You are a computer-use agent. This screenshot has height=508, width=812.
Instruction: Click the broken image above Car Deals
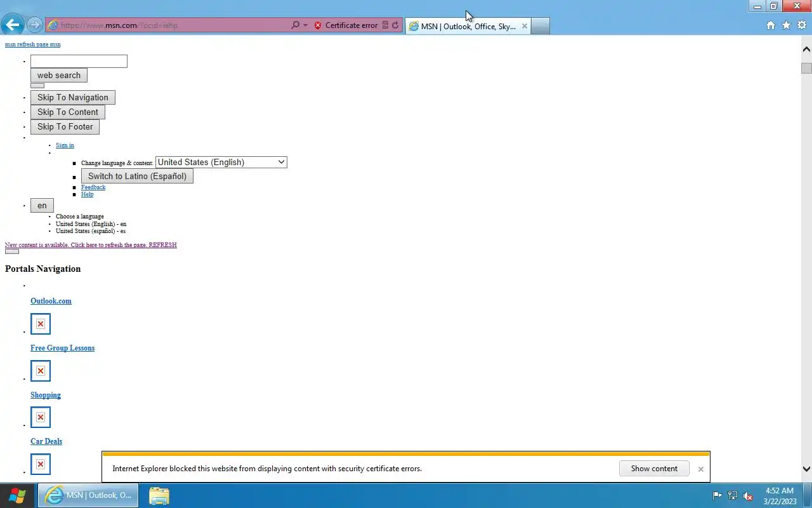pos(41,417)
